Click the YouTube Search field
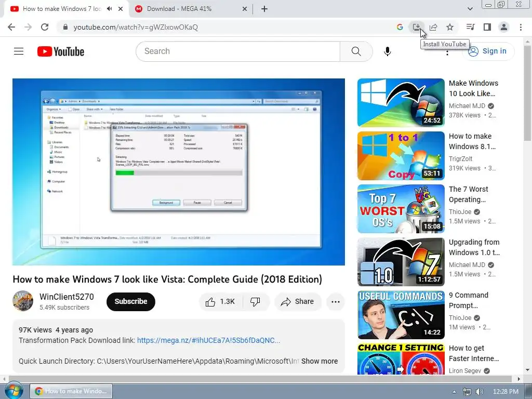The width and height of the screenshot is (532, 399). tap(238, 51)
